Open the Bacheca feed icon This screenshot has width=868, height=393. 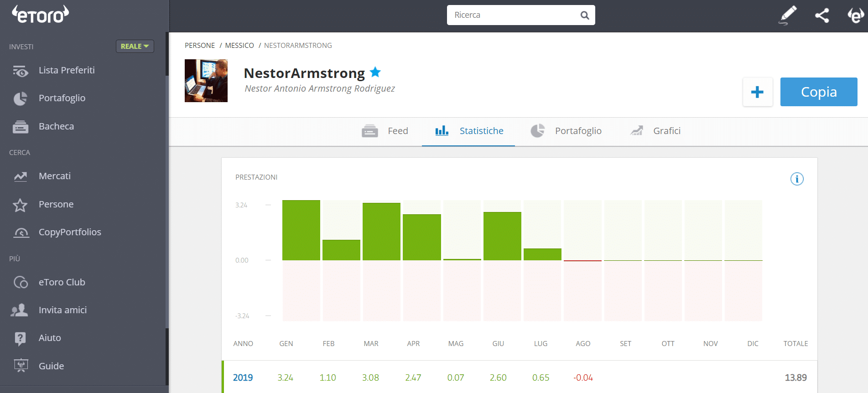pyautogui.click(x=20, y=127)
